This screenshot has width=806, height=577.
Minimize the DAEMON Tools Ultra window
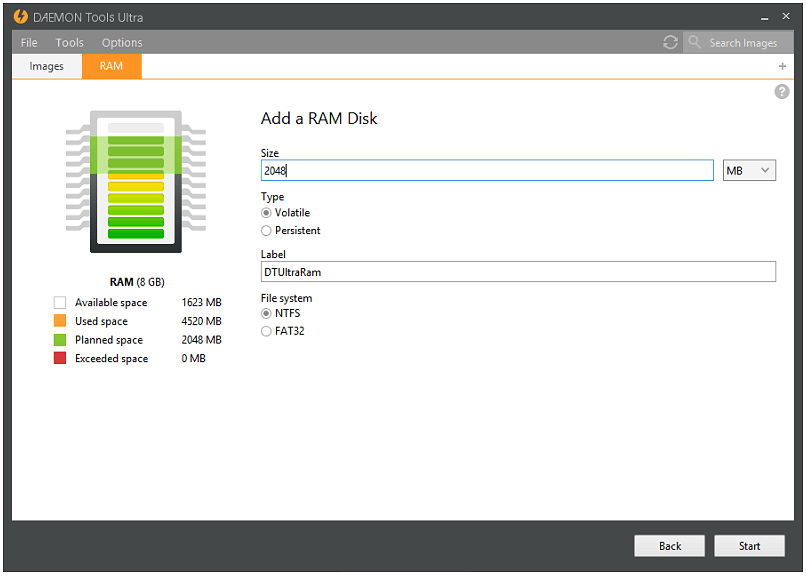pyautogui.click(x=764, y=17)
